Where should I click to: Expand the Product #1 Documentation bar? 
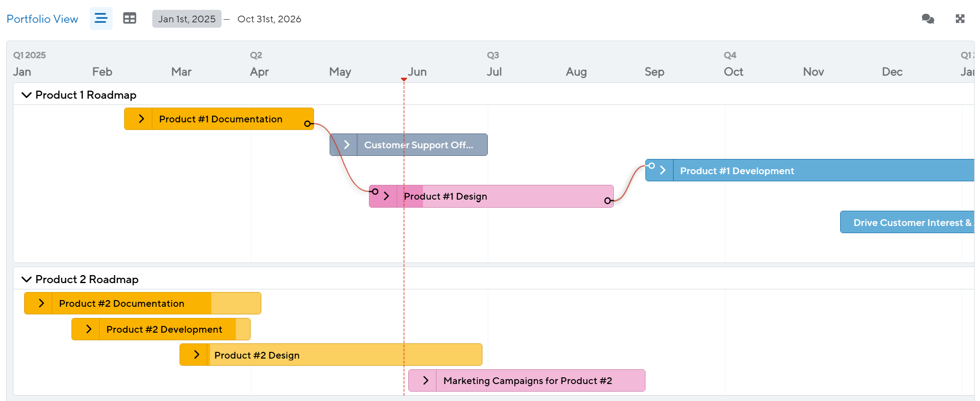pos(141,119)
